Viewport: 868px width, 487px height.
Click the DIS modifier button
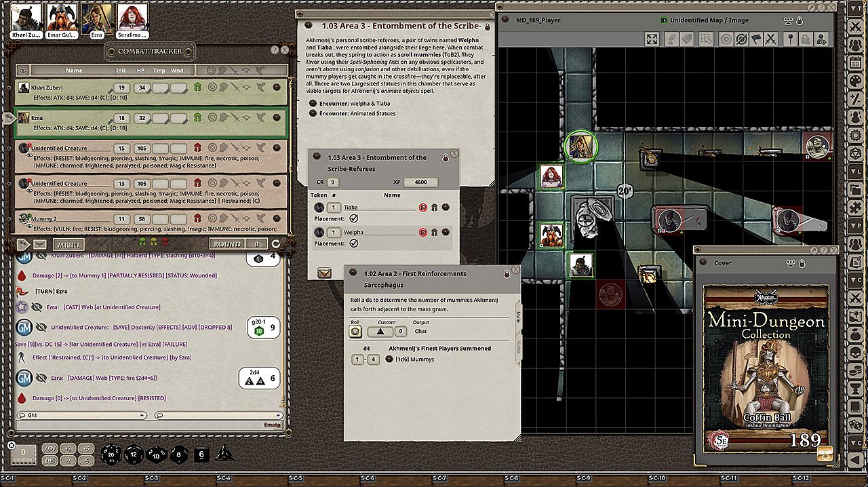click(50, 461)
